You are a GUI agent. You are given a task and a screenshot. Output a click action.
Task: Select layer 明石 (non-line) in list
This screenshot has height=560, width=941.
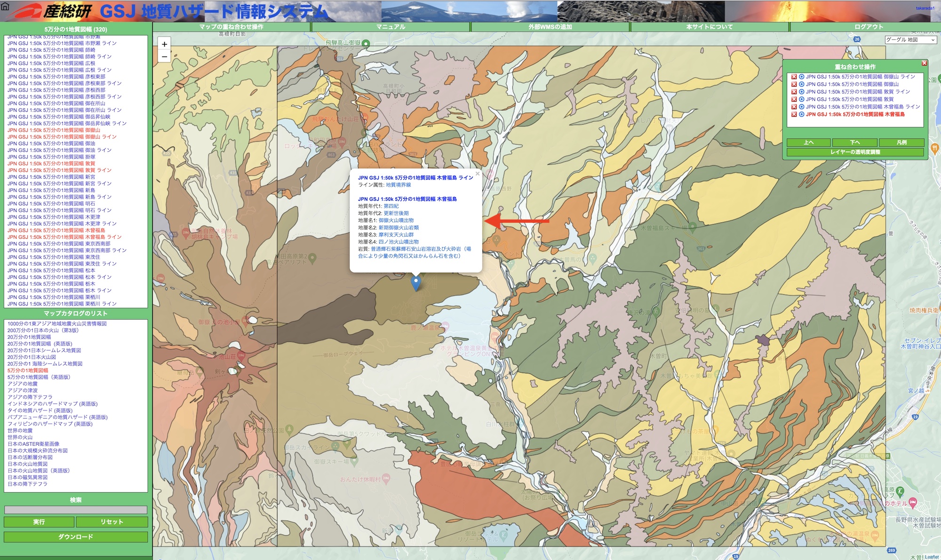coord(51,204)
